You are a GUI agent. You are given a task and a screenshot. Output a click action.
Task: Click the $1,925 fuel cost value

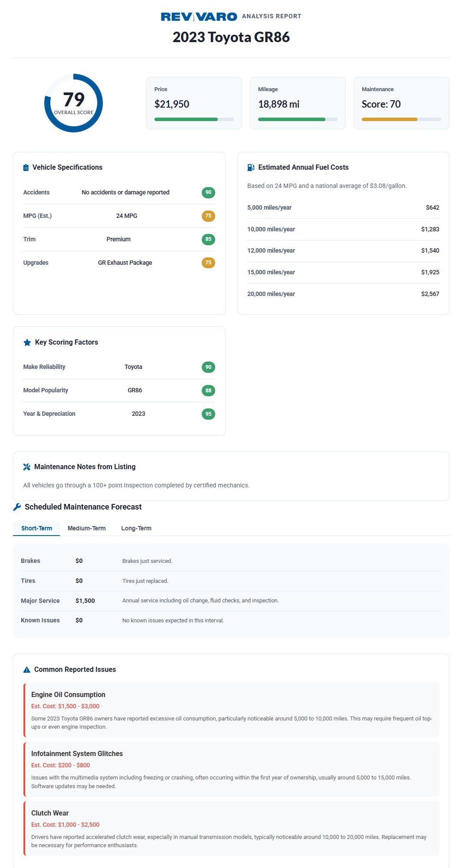coord(430,272)
